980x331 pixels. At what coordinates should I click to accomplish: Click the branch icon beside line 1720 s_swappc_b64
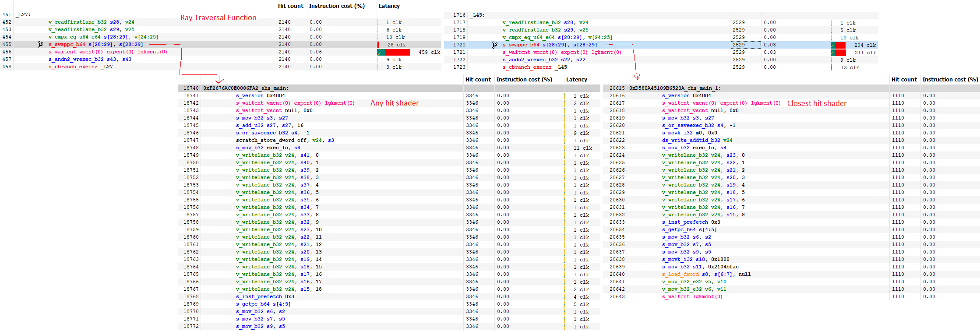[494, 45]
